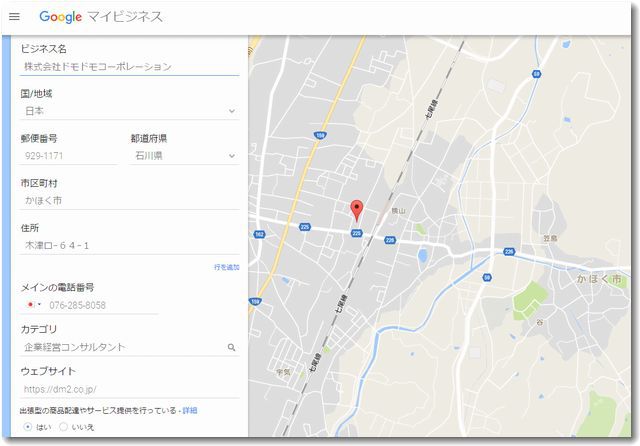Click the 郵便番号 postal code field

69,156
